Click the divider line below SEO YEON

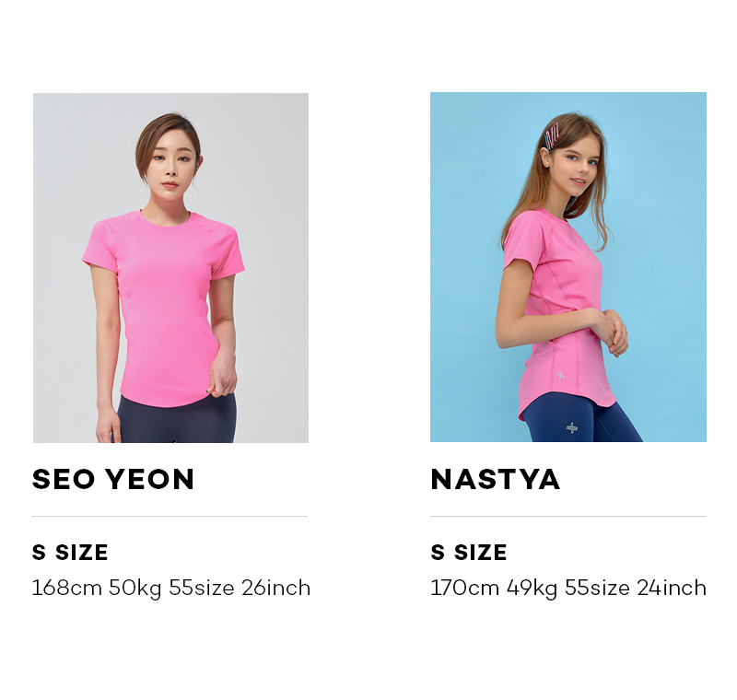170,516
